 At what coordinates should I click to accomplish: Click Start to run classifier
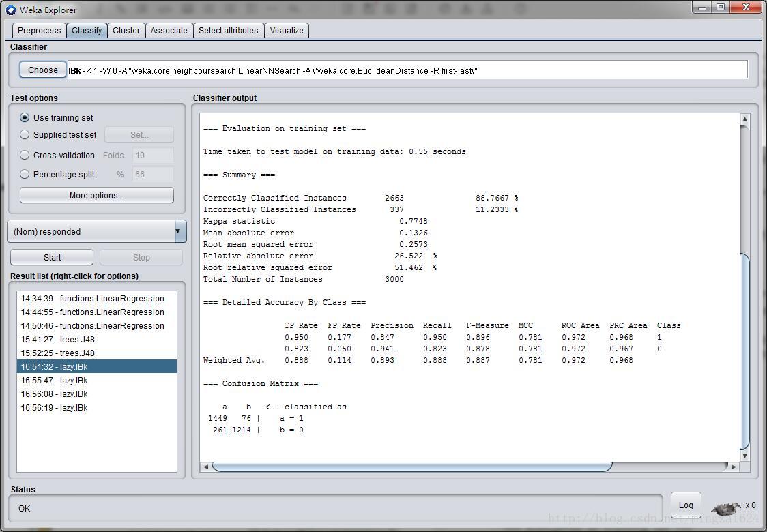pyautogui.click(x=52, y=257)
